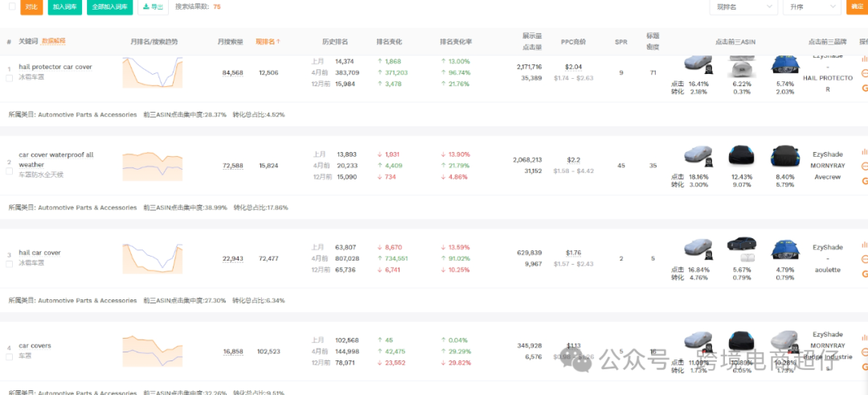
Task: Check the box for car covers row
Action: point(9,357)
